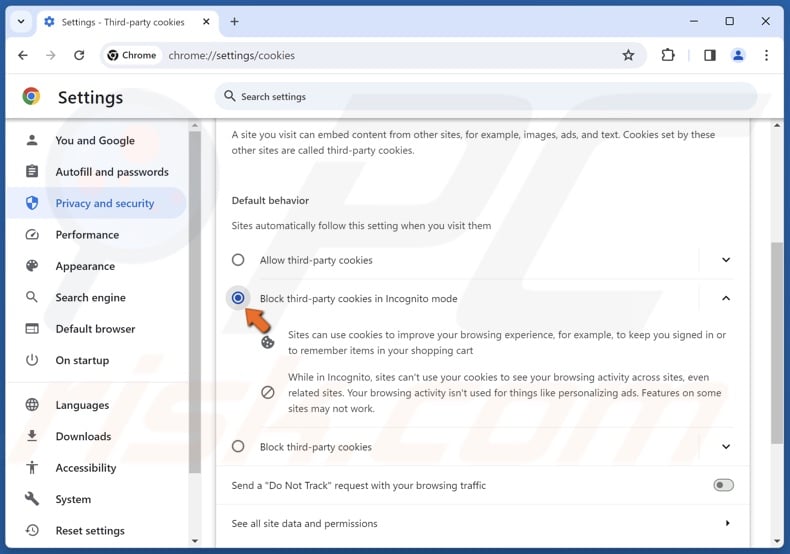
Task: Open Accessibility section
Action: (x=96, y=468)
